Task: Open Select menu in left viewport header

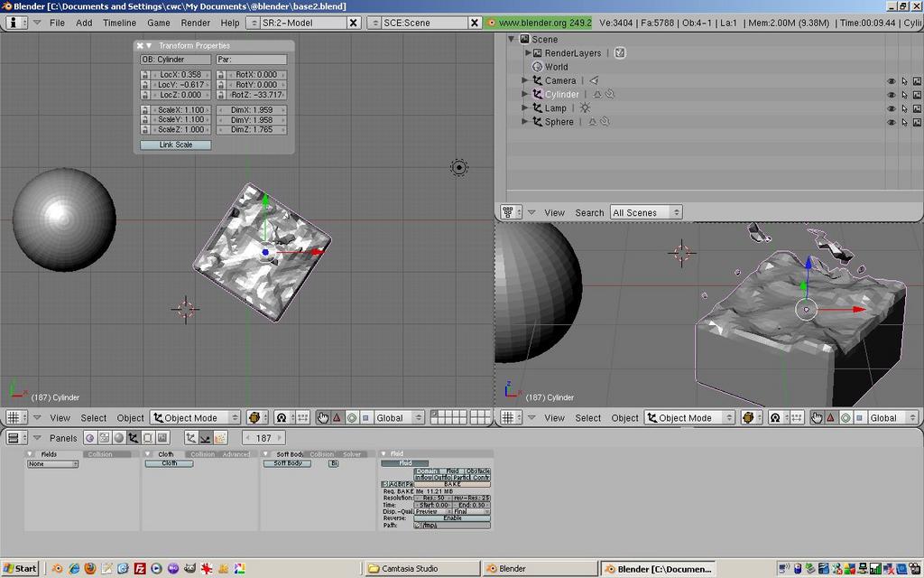Action: (93, 417)
